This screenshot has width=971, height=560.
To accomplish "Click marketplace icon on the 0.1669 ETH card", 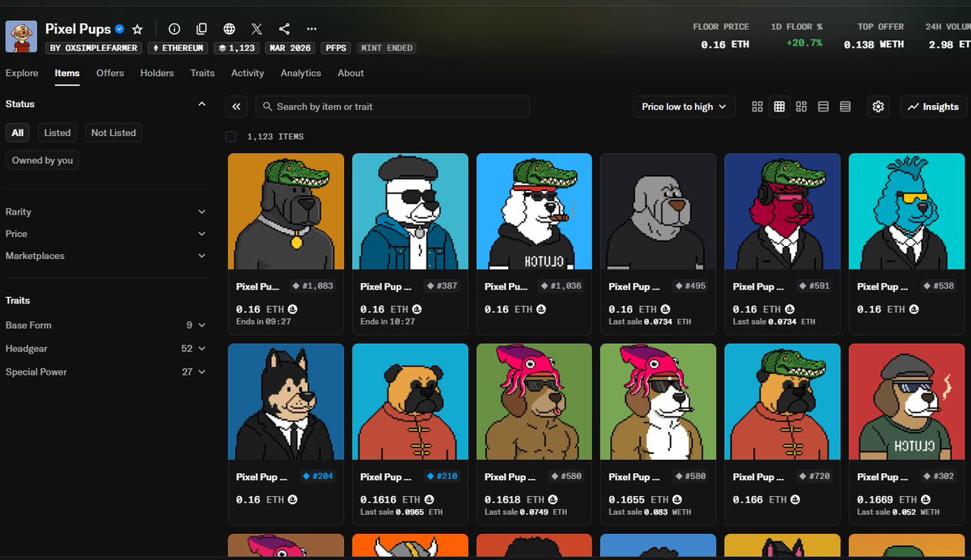I will [x=925, y=499].
